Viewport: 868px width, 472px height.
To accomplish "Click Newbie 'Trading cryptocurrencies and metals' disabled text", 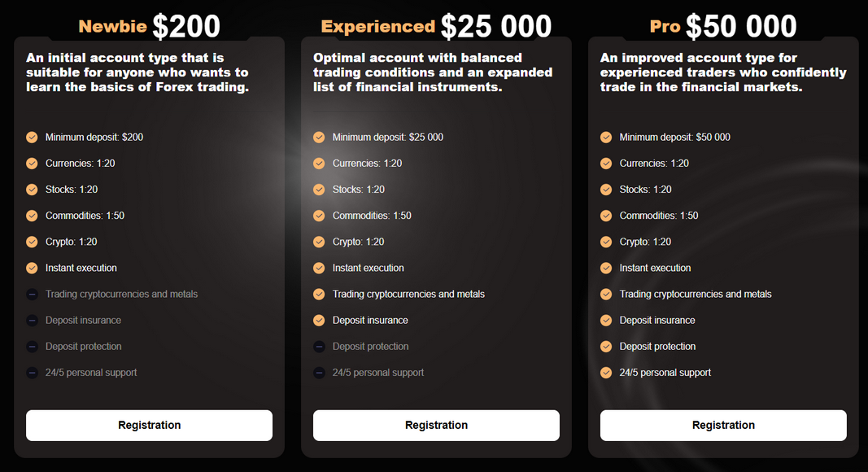I will 121,295.
